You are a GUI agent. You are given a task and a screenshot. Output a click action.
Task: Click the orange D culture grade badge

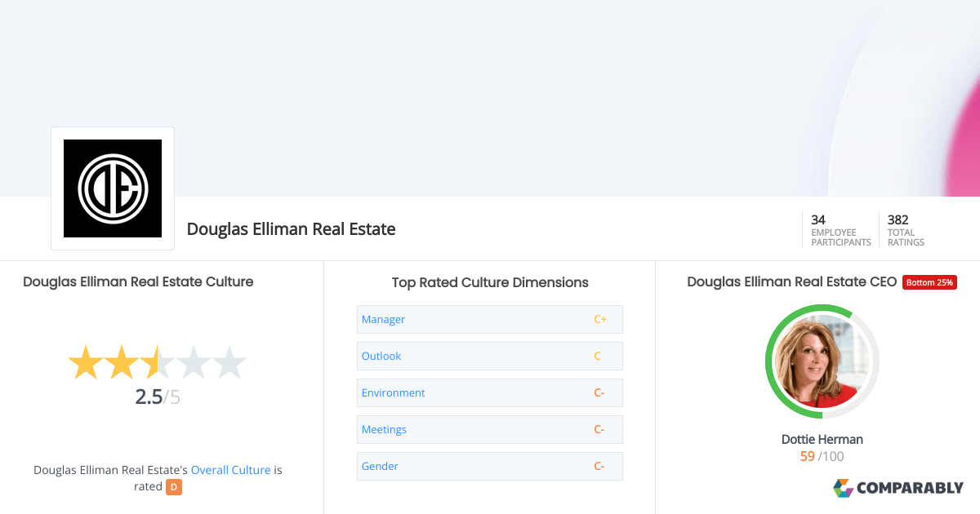(173, 487)
